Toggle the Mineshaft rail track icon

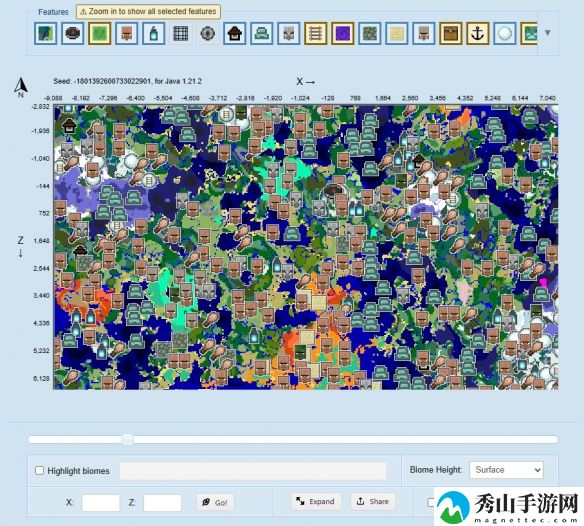coord(315,34)
